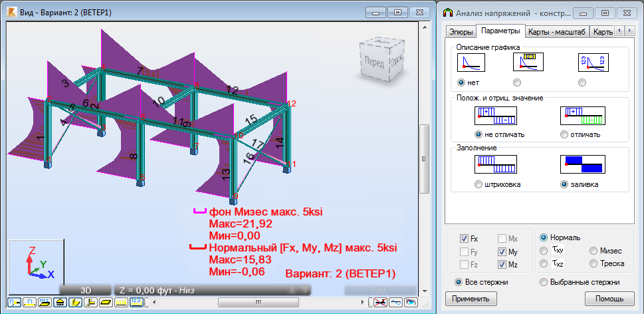Select 'Все стержни' radio
The height and width of the screenshot is (314, 644).
(459, 282)
